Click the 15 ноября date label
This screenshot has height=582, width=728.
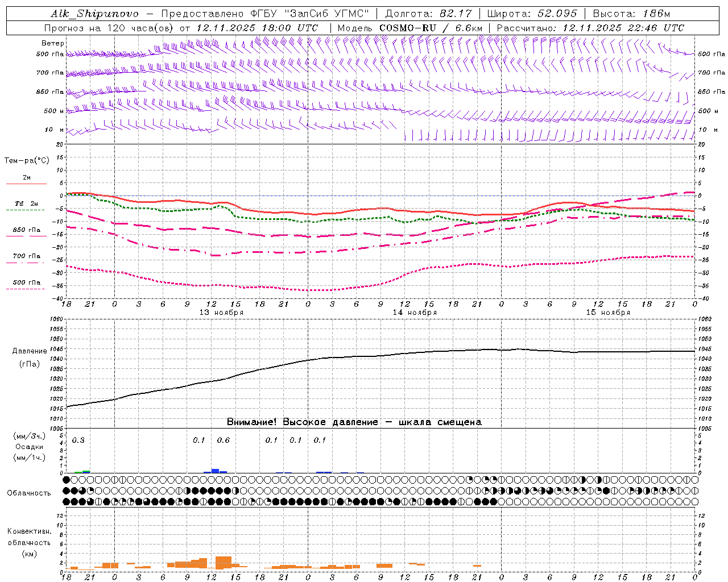(x=608, y=313)
